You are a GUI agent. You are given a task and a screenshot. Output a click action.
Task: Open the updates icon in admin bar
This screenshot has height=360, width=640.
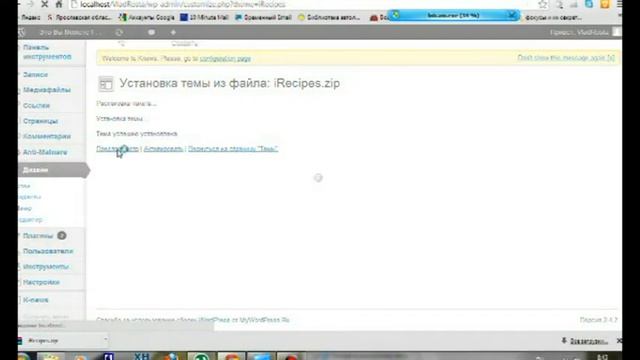pos(119,32)
